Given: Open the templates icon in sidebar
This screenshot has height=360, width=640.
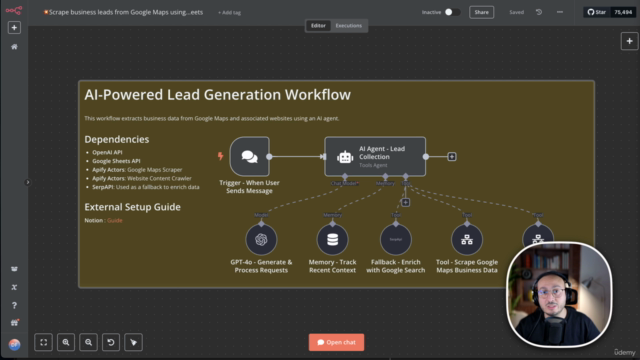Looking at the screenshot, I should click(14, 269).
